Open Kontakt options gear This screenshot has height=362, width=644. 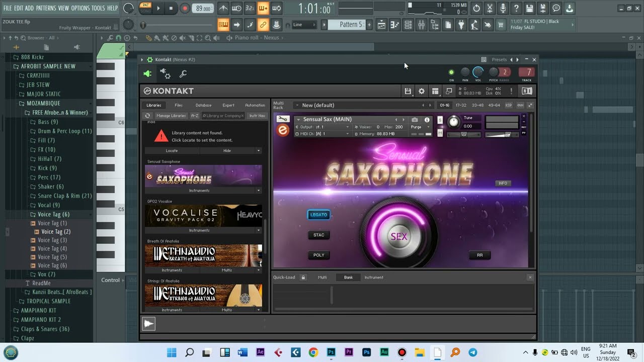pos(422,91)
